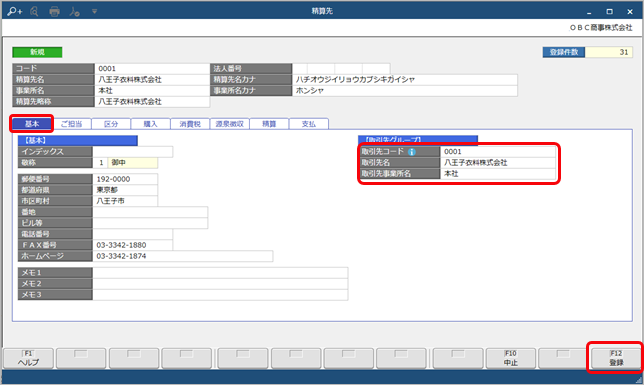Click the メモ1 input field
The image size is (644, 385).
tap(220, 273)
